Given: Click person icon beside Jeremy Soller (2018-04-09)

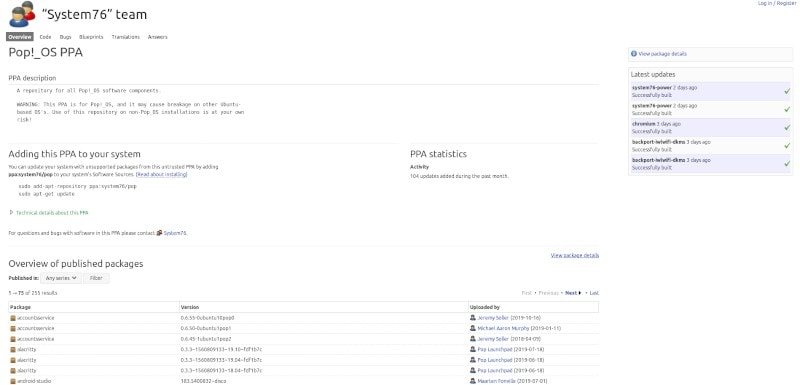Looking at the screenshot, I should point(473,339).
